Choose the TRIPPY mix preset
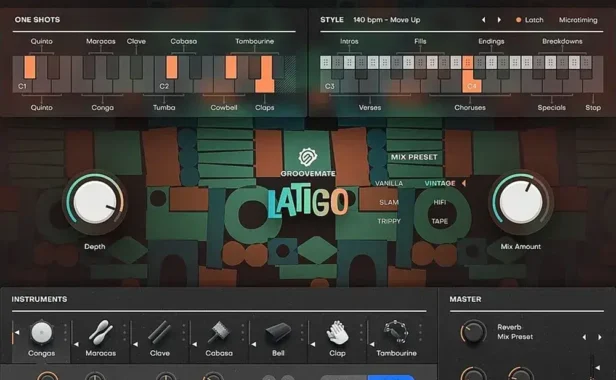Image resolution: width=616 pixels, height=380 pixels. [389, 221]
